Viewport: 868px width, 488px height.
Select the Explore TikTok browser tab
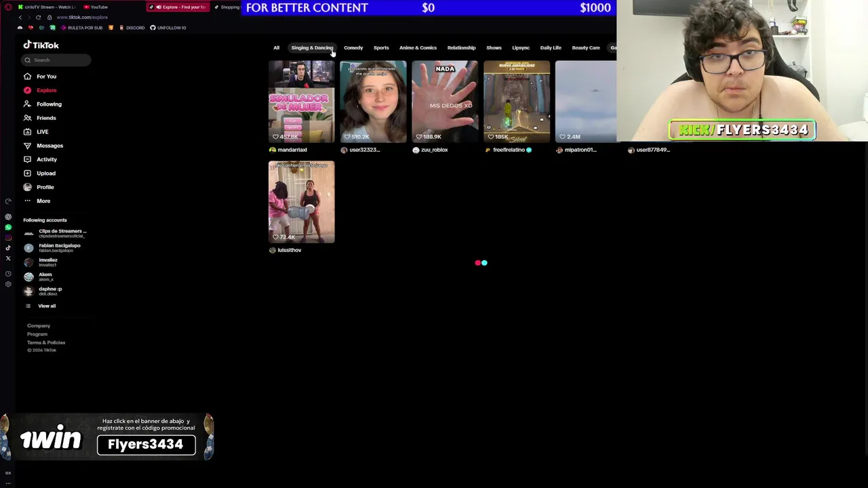click(178, 7)
